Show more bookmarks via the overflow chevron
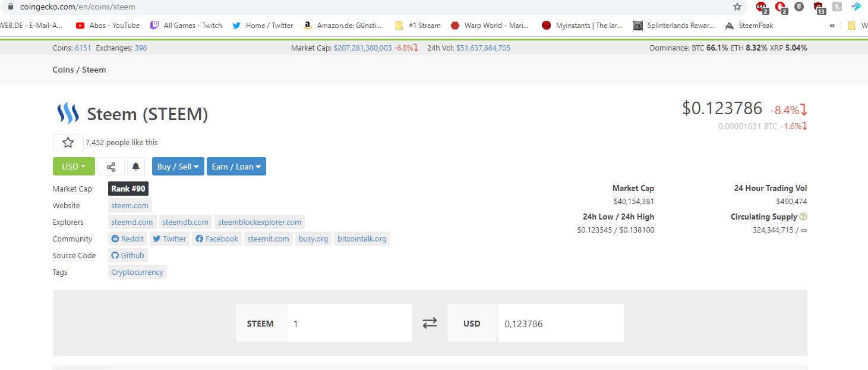This screenshot has height=370, width=868. point(832,26)
